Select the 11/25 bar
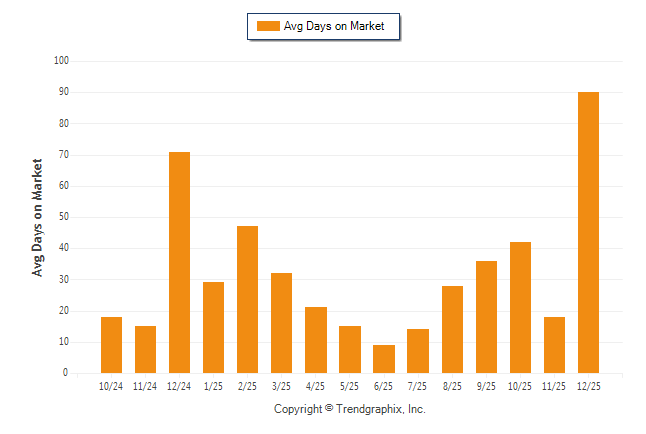Image resolution: width=646 pixels, height=434 pixels. (554, 345)
